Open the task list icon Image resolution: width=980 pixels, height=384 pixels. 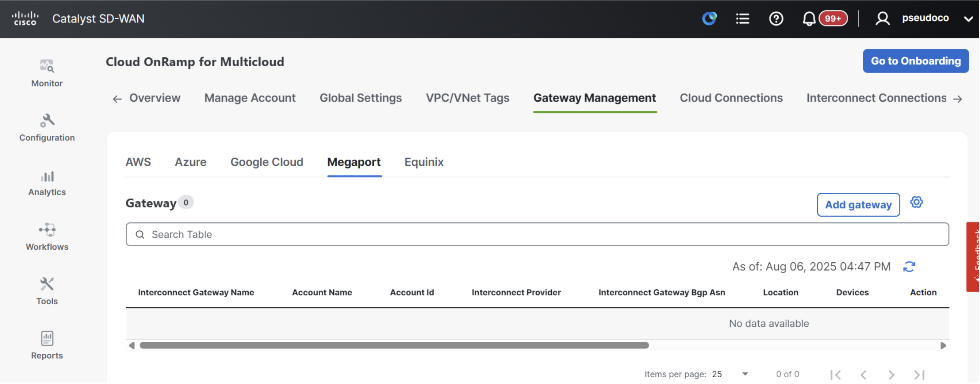pyautogui.click(x=743, y=18)
